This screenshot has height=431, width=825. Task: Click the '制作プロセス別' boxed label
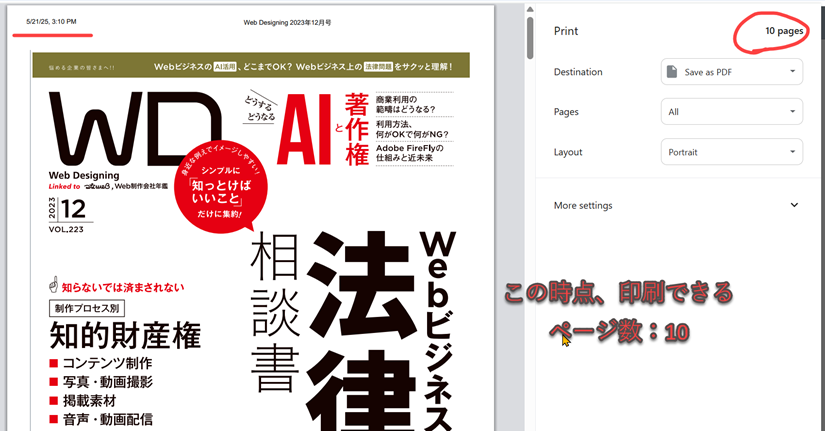pos(87,308)
